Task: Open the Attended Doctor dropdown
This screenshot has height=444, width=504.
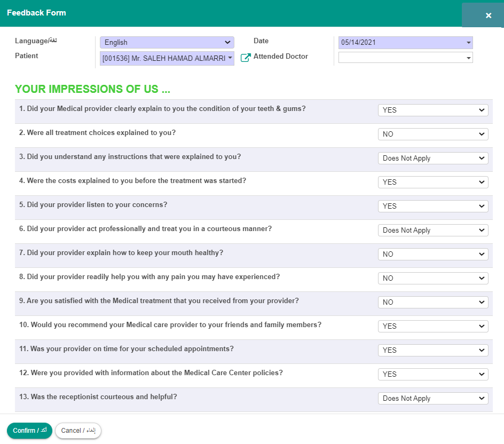Action: [x=405, y=58]
